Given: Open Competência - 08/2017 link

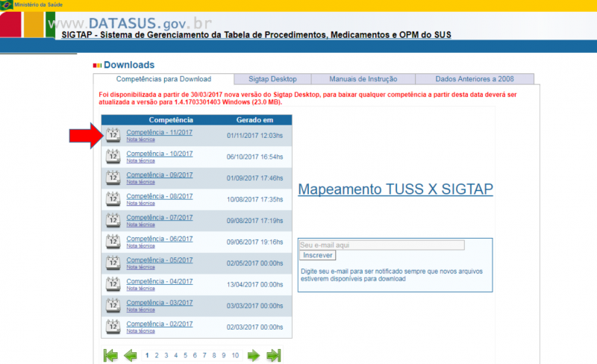Looking at the screenshot, I should point(160,196).
